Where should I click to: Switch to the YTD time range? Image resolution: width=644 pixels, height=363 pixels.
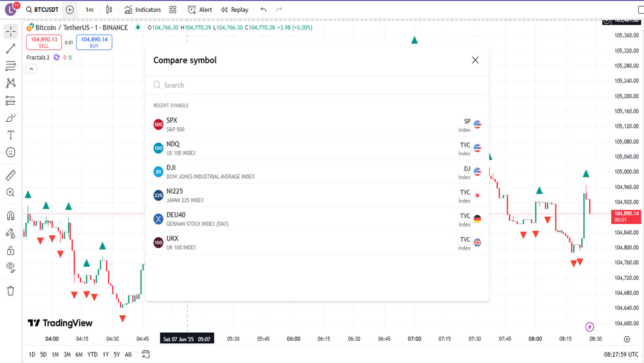[92, 354]
